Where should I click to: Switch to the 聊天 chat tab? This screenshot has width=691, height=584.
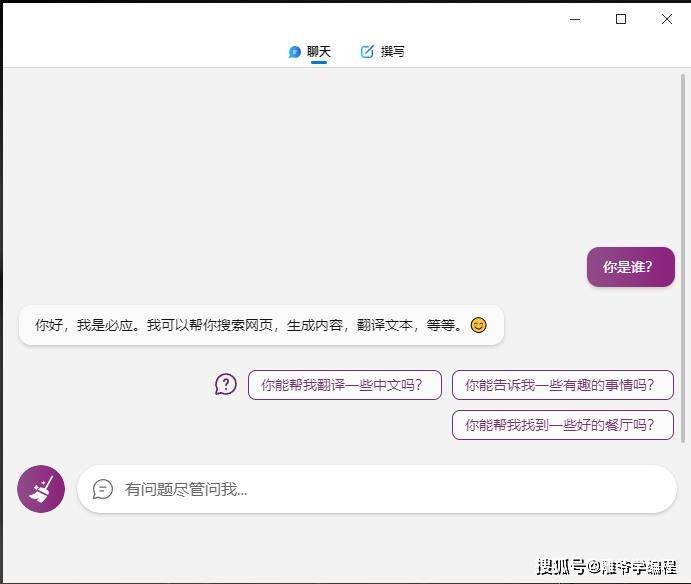point(310,52)
